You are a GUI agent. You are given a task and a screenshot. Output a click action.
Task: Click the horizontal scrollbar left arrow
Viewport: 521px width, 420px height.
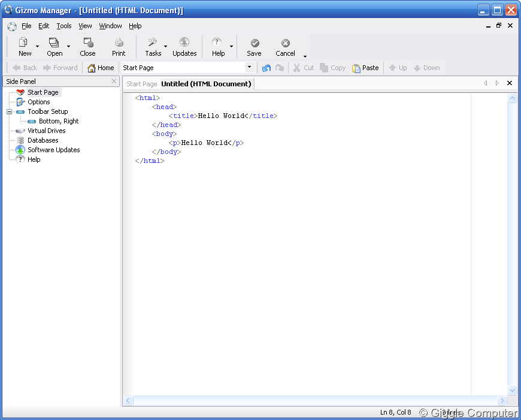[128, 400]
